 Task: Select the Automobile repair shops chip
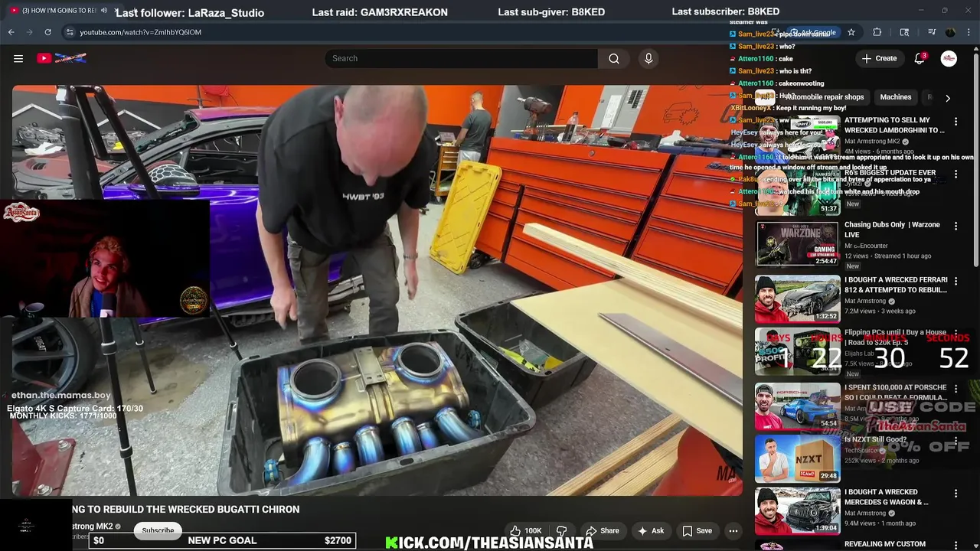click(x=825, y=97)
